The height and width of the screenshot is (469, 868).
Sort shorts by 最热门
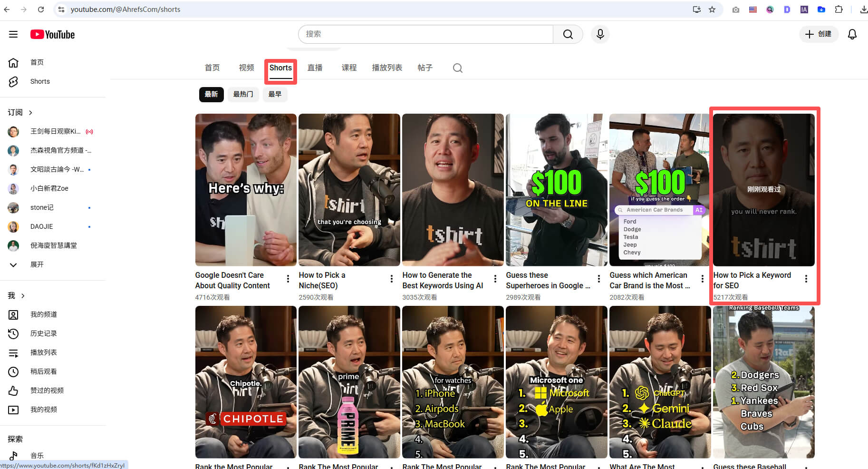(243, 94)
